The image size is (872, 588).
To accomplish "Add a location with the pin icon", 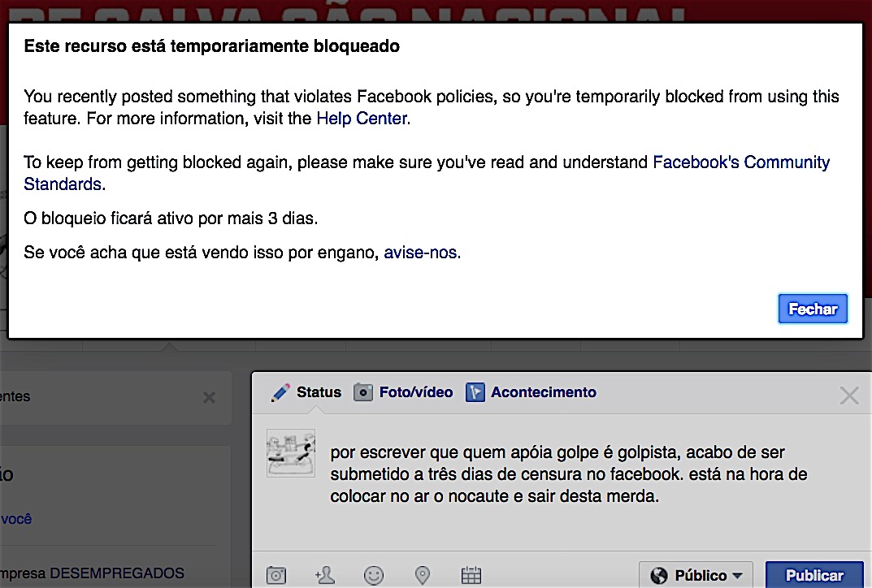I will tap(423, 575).
